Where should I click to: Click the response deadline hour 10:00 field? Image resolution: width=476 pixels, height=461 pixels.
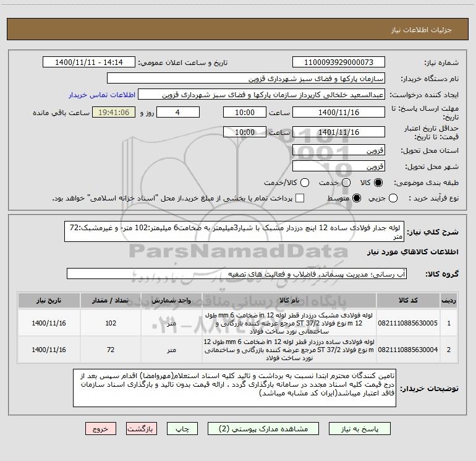pyautogui.click(x=245, y=112)
